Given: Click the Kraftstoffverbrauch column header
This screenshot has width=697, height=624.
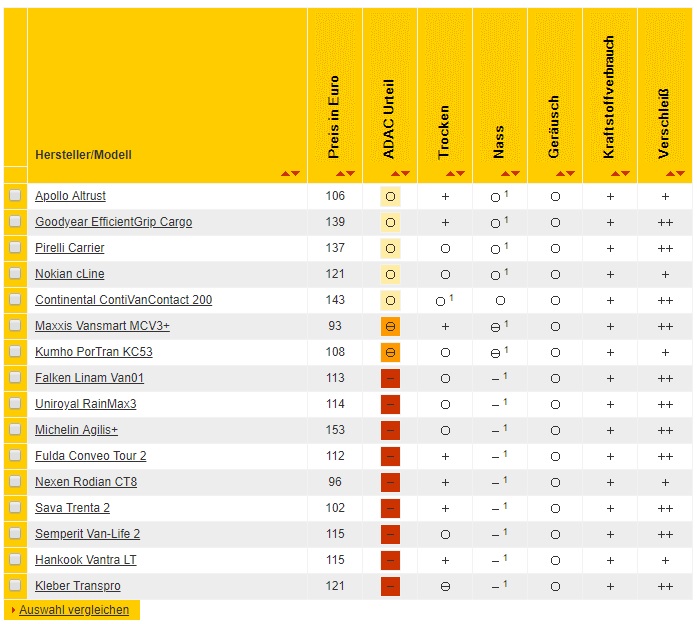Looking at the screenshot, I should click(x=609, y=97).
